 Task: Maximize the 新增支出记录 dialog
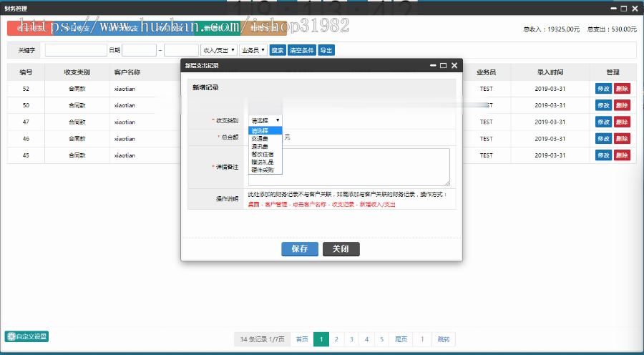point(443,65)
